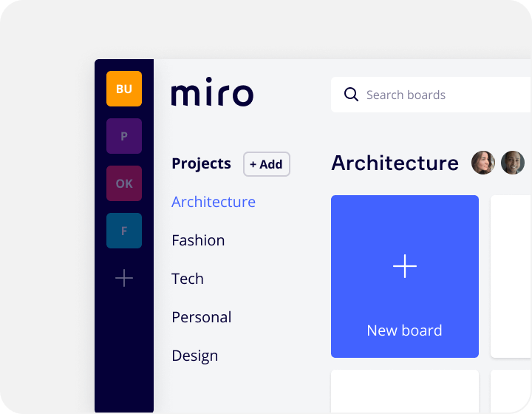This screenshot has height=414, width=532.
Task: Select the F team workspace
Action: pos(124,231)
